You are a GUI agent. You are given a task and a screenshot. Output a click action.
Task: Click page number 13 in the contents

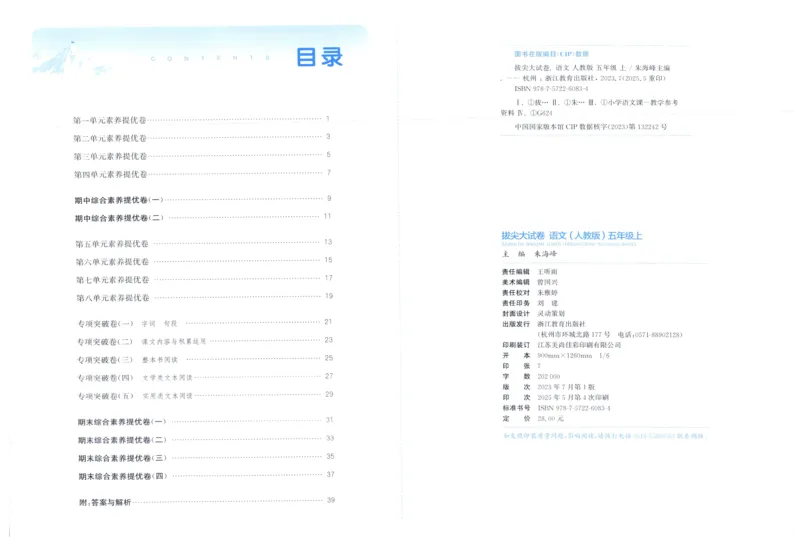pos(328,242)
